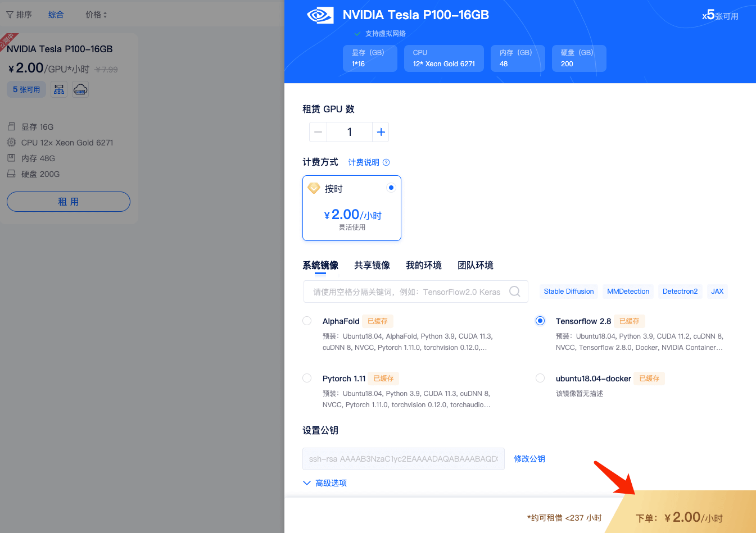This screenshot has width=756, height=533.
Task: Select the 按时 hourly billing radio button
Action: (x=391, y=188)
